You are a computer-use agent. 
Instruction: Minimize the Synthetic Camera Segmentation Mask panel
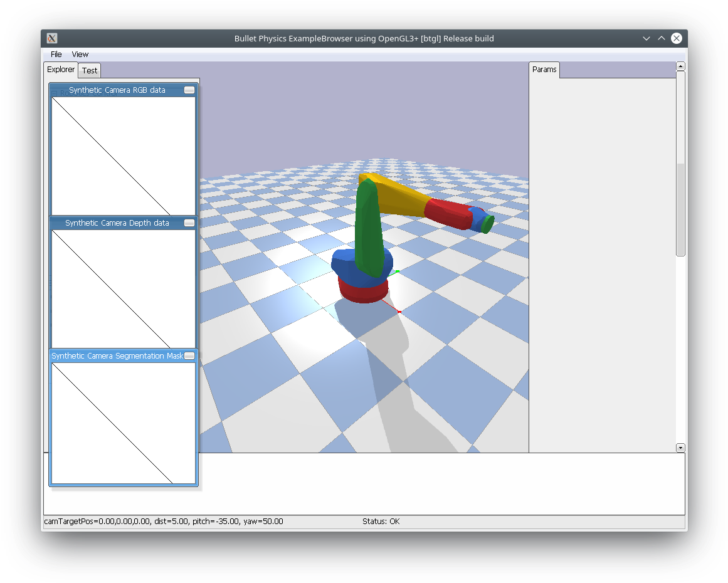pos(189,356)
